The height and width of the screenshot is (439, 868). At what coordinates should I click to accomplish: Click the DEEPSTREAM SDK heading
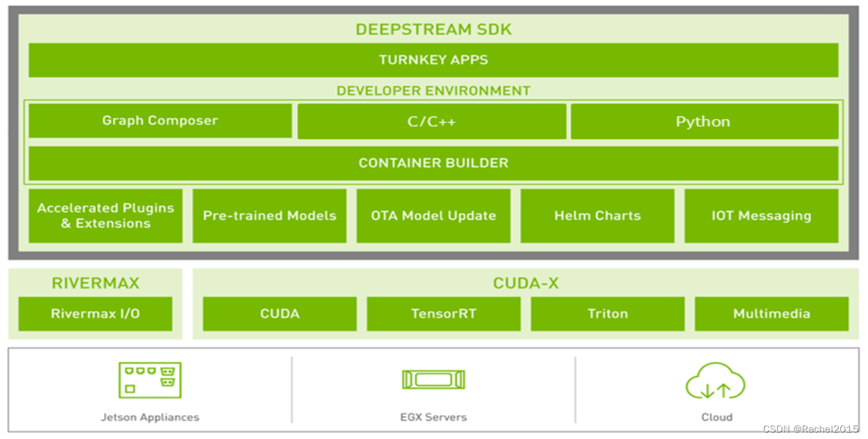(433, 30)
